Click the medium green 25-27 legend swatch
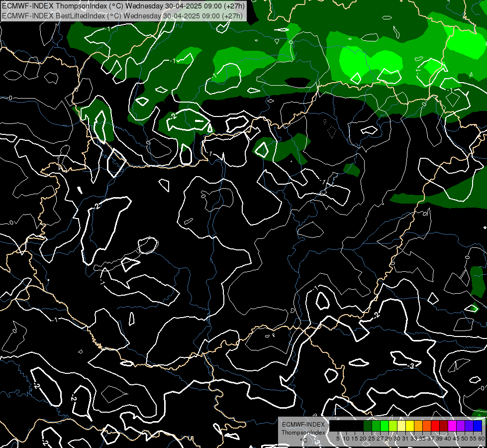 click(x=376, y=426)
